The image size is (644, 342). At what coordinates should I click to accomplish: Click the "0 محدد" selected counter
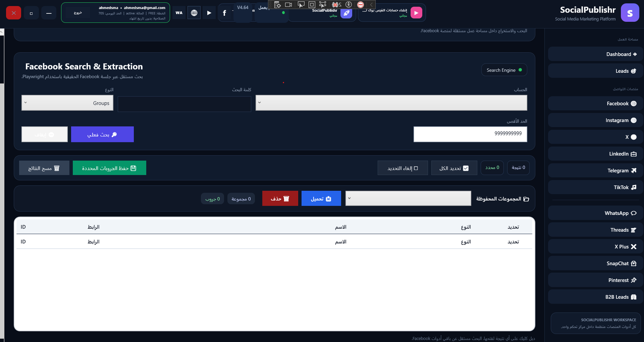[x=492, y=168]
